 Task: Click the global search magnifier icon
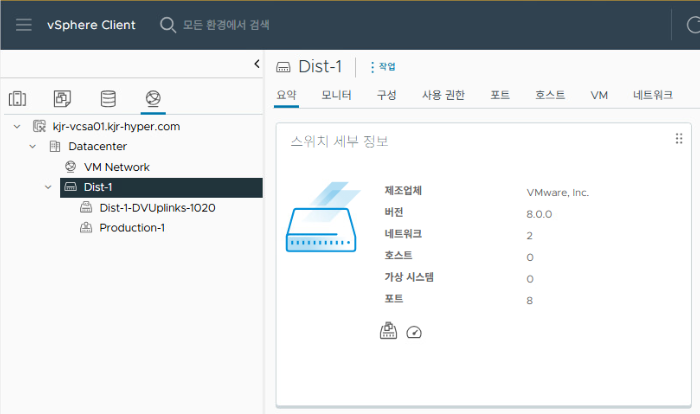(x=167, y=25)
